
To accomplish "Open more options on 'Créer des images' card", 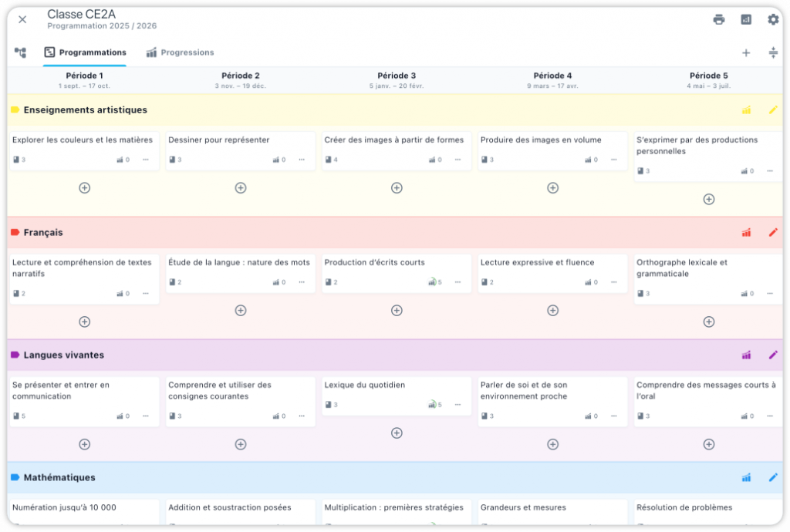I will click(x=457, y=160).
